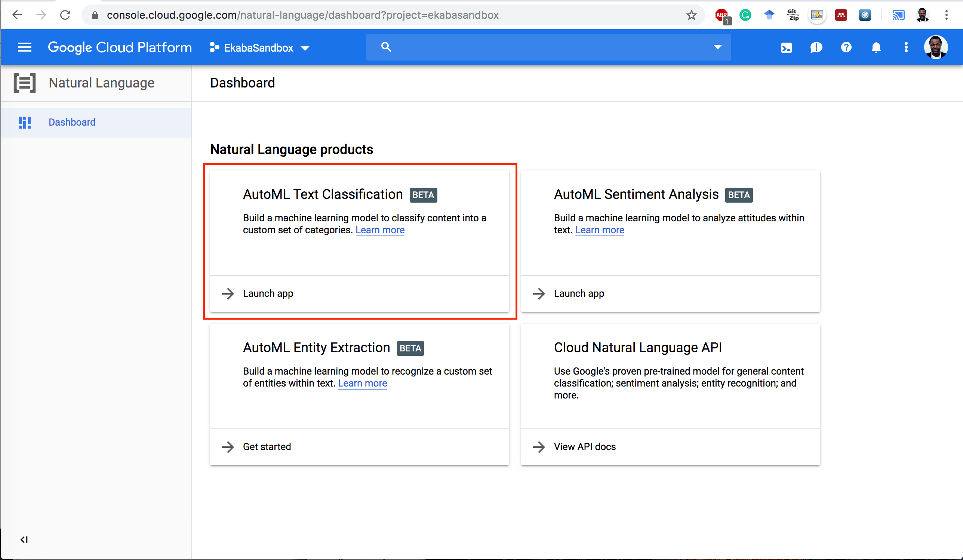Screen dimensions: 963x560
Task: Click the blue graduation cap extension icon
Action: click(x=769, y=15)
